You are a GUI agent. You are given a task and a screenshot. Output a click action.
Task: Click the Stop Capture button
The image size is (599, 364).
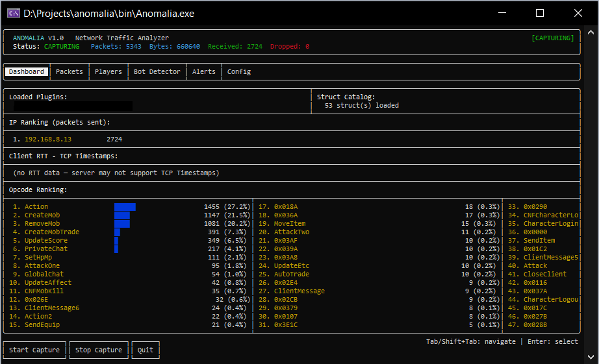pos(99,350)
